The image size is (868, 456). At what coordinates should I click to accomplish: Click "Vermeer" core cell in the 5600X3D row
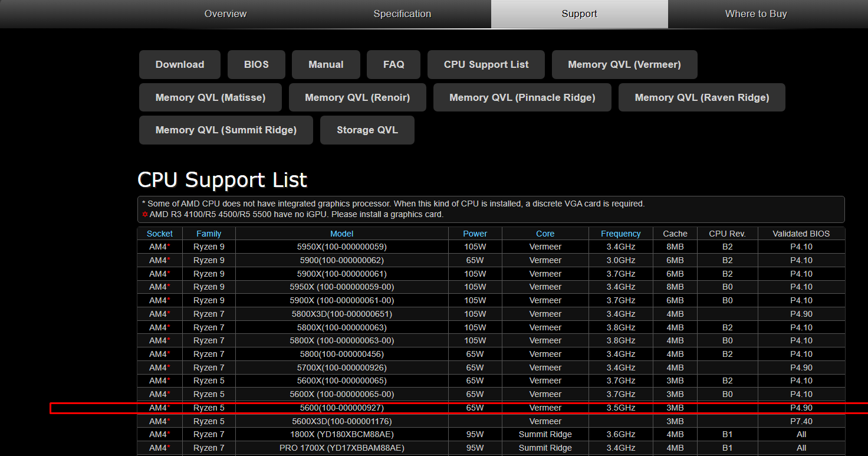(545, 421)
